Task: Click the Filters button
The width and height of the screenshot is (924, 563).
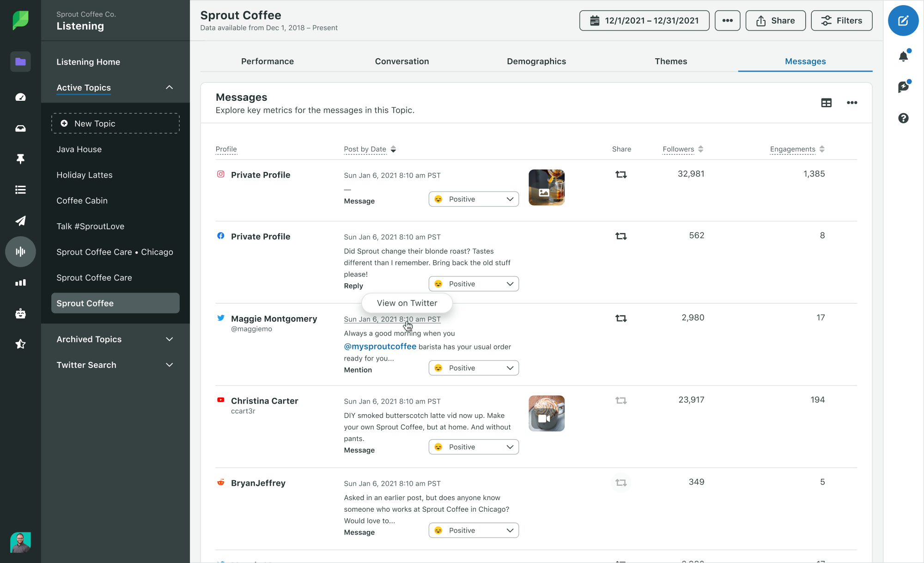Action: pos(841,21)
